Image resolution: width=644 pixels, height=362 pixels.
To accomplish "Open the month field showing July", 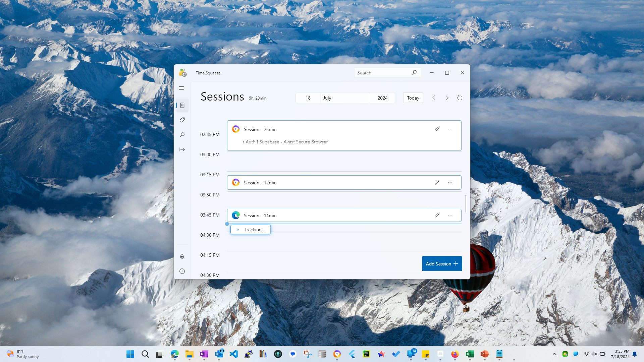I will tap(345, 98).
